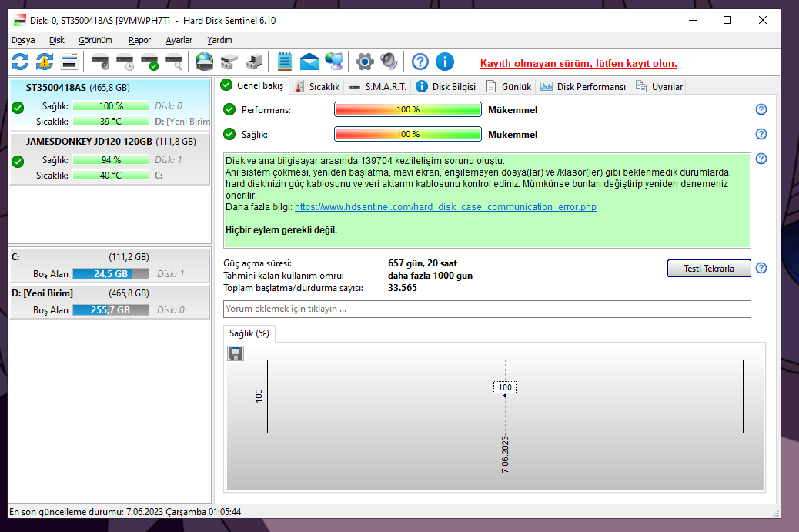
Task: Click the disk with speaker toolbar icon
Action: click(x=100, y=62)
